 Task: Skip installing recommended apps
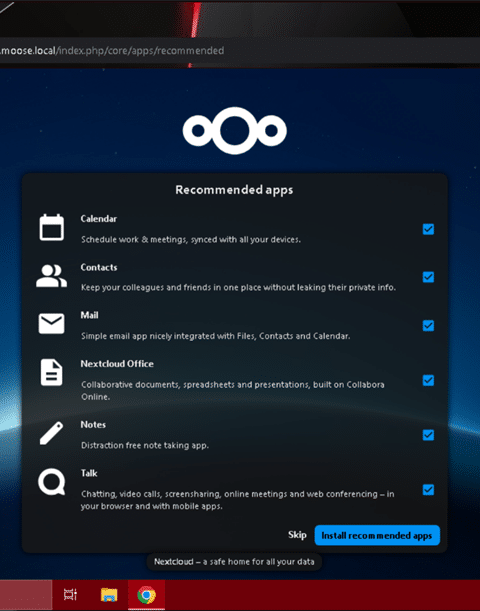click(297, 535)
